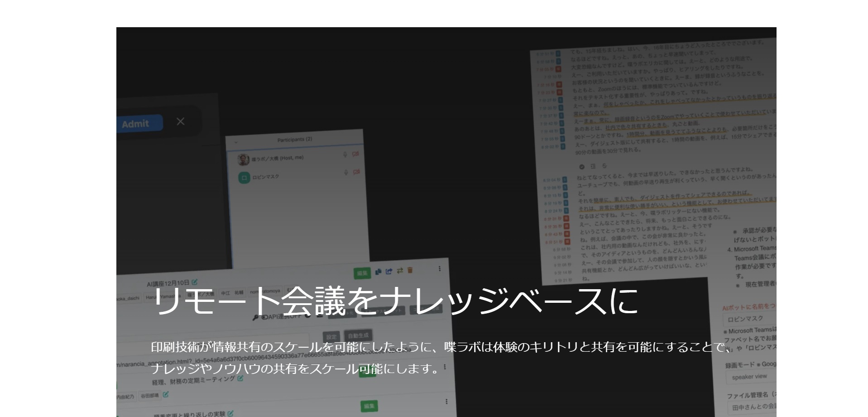Toggle the microphone icon for ロビンマスク
Image resolution: width=868 pixels, height=417 pixels.
point(346,173)
